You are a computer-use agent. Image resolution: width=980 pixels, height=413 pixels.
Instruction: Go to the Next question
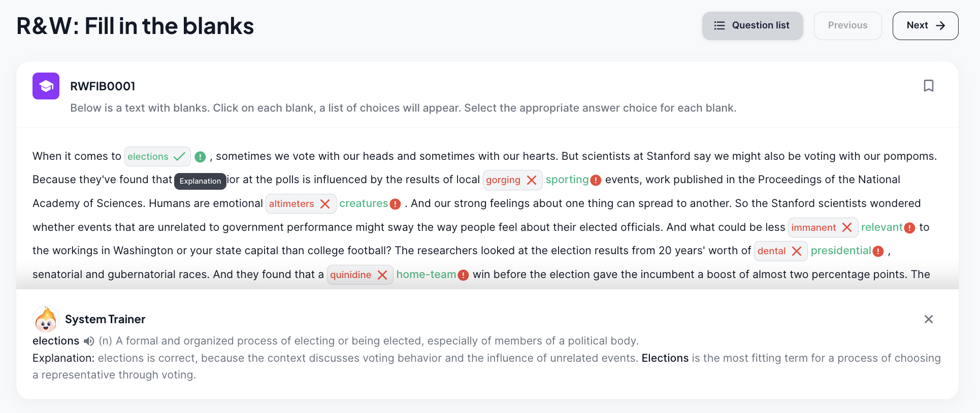tap(925, 25)
